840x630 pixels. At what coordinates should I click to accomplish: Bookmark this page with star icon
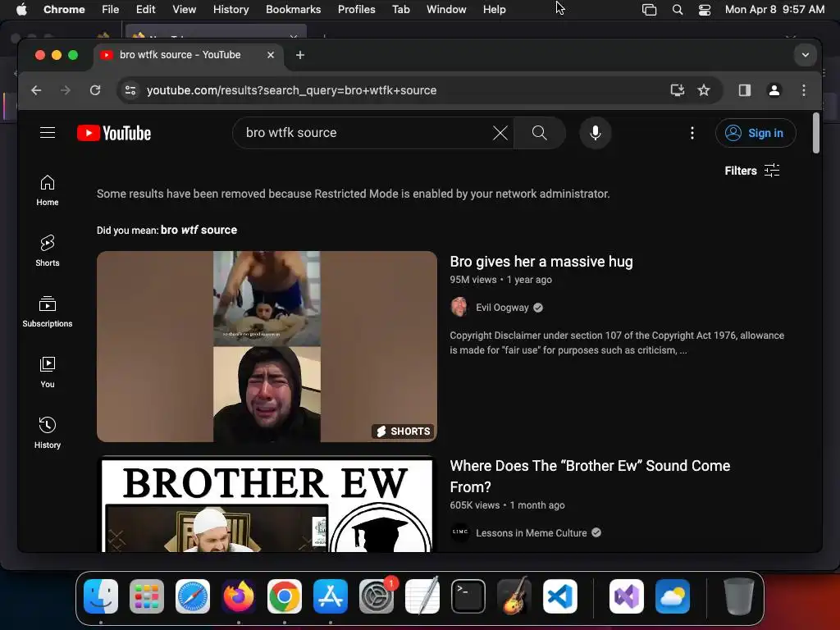tap(704, 90)
